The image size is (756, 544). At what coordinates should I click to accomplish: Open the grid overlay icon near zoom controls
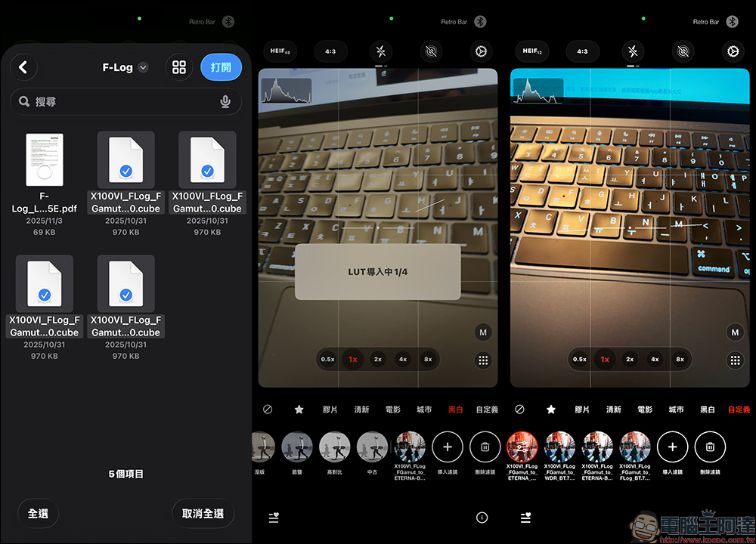(x=483, y=360)
